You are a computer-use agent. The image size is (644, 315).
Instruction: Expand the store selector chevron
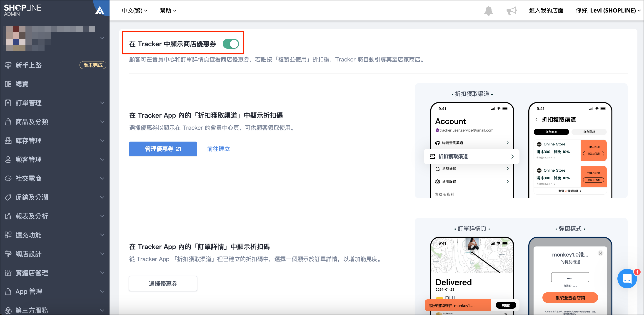click(102, 38)
